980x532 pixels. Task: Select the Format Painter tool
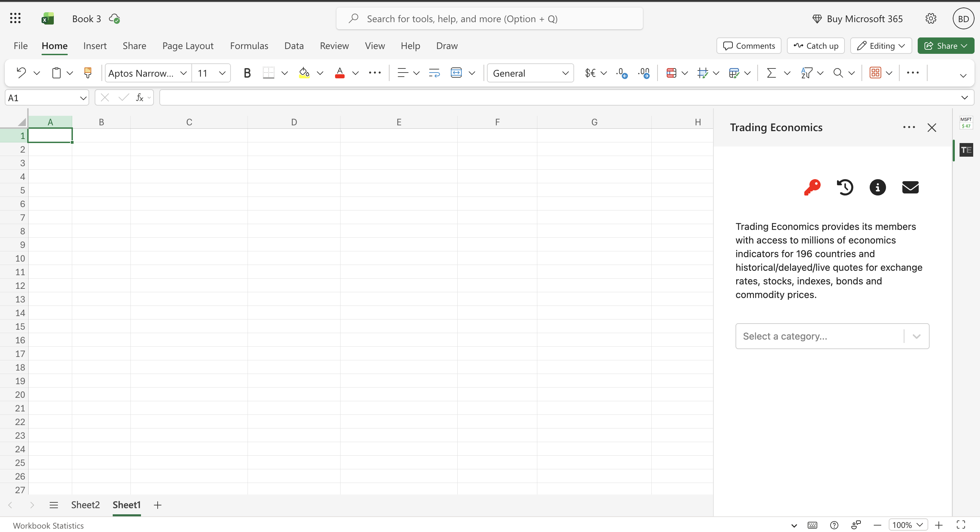tap(88, 73)
